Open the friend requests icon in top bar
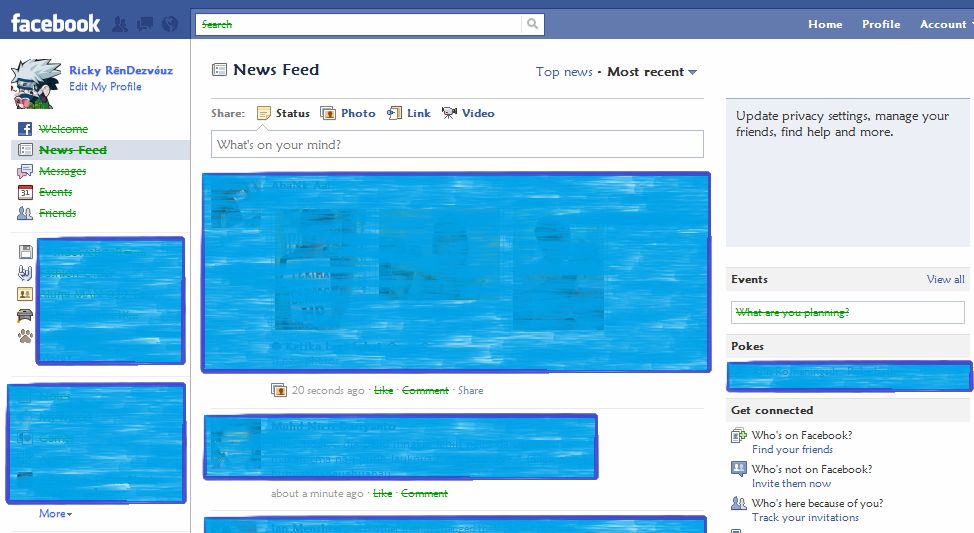This screenshot has width=974, height=533. pyautogui.click(x=120, y=24)
